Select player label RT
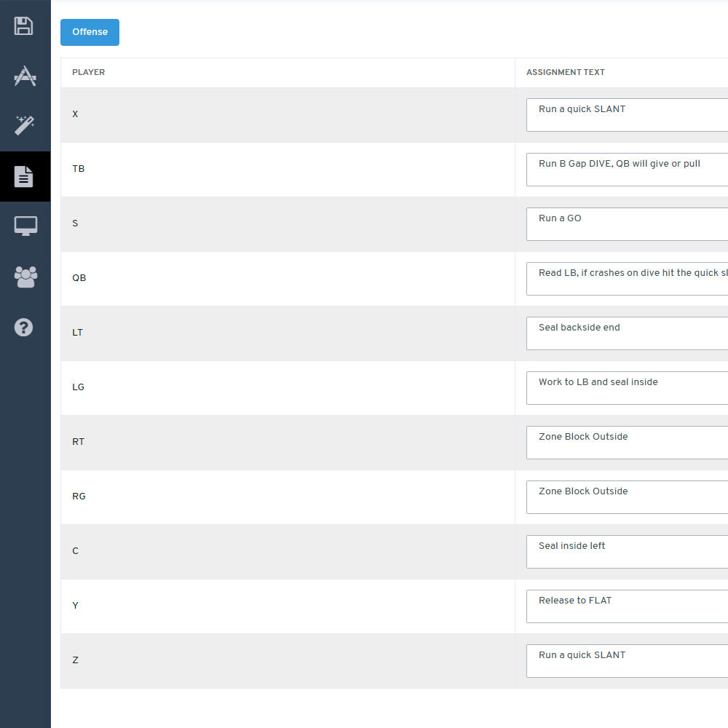The height and width of the screenshot is (728, 728). [x=78, y=442]
